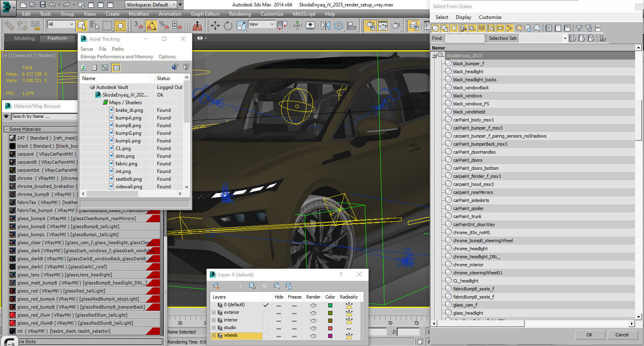
Task: Collapse the SkodaEnyaq_2025 tree root
Action: point(434,56)
